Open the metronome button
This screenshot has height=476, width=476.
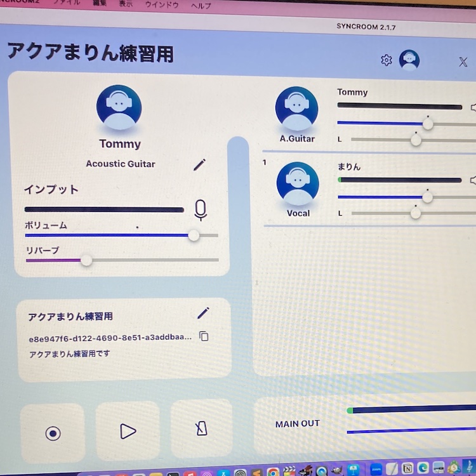(x=201, y=428)
